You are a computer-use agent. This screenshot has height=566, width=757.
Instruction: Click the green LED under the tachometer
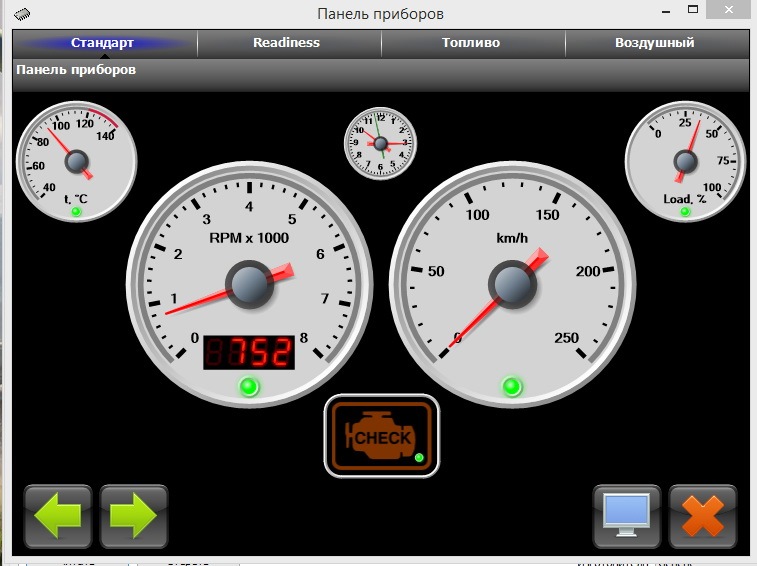tap(249, 387)
